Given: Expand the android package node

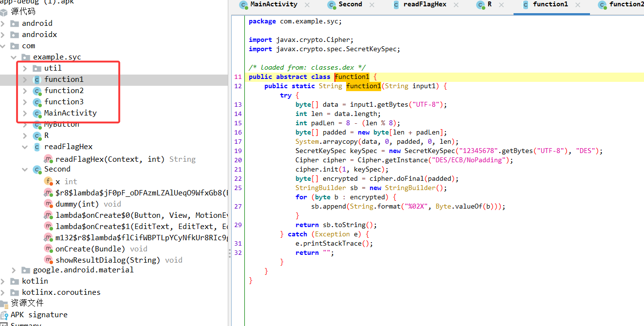Looking at the screenshot, I should tap(3, 23).
